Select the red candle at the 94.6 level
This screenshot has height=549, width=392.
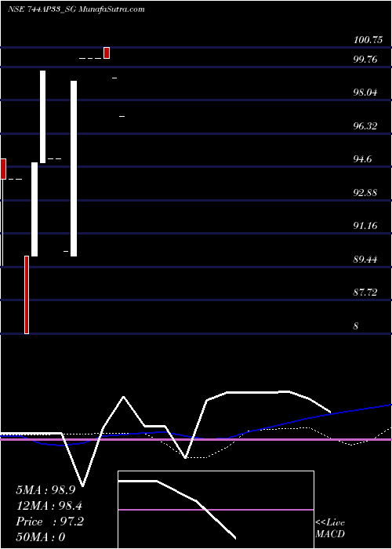point(3,169)
